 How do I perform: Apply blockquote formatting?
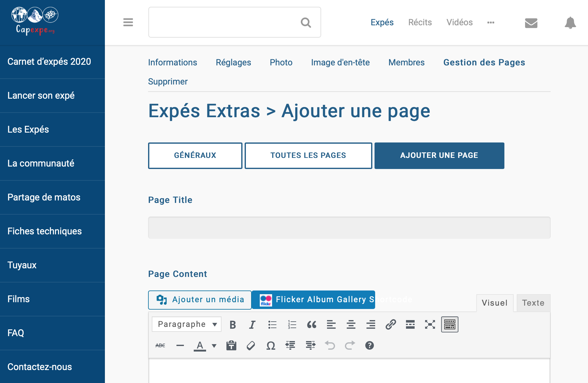(312, 324)
